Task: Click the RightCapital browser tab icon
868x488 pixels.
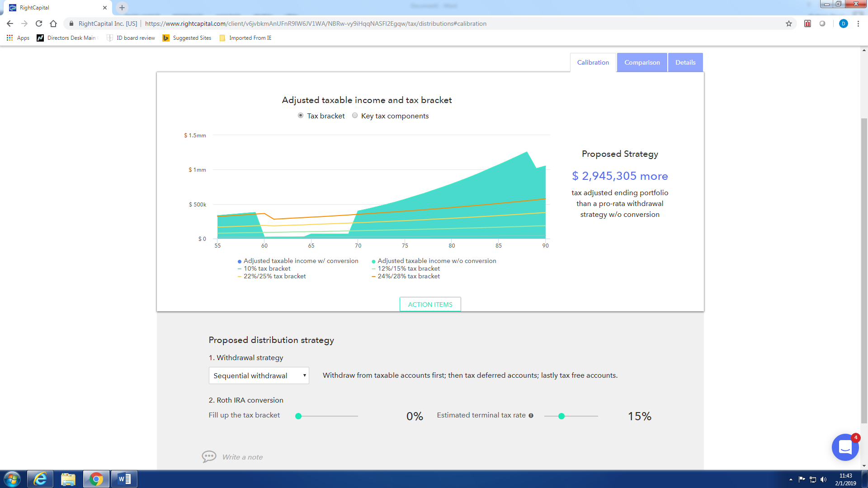Action: 11,7
